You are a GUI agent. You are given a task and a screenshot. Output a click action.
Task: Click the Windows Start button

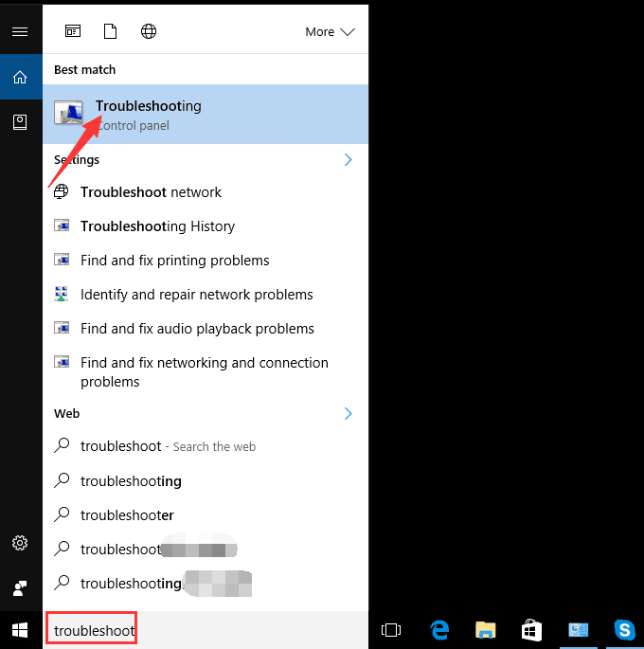pos(20,629)
